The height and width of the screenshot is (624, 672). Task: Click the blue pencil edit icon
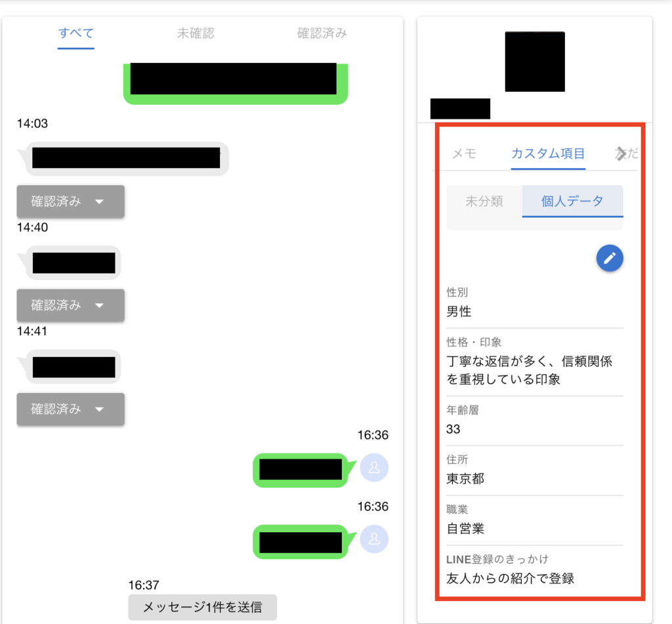pyautogui.click(x=610, y=258)
